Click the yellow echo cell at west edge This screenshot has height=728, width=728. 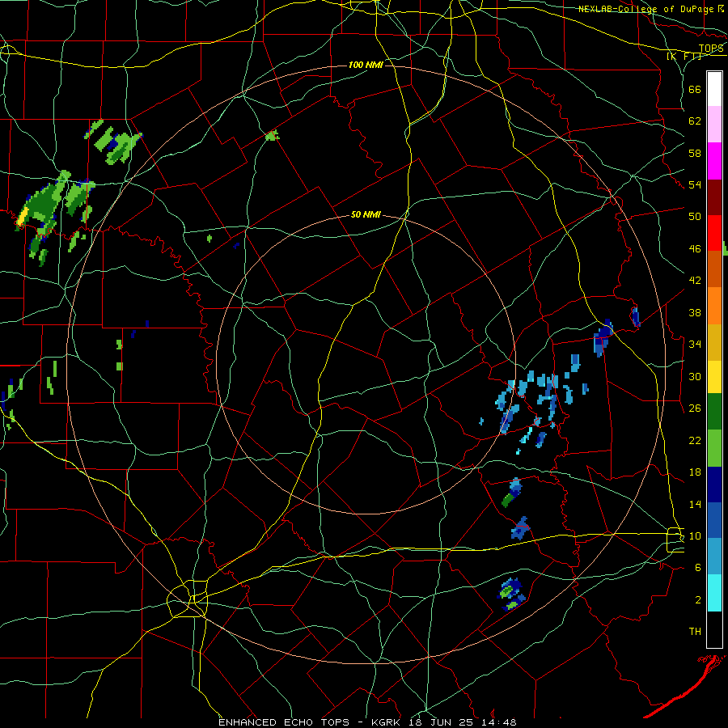(21, 218)
